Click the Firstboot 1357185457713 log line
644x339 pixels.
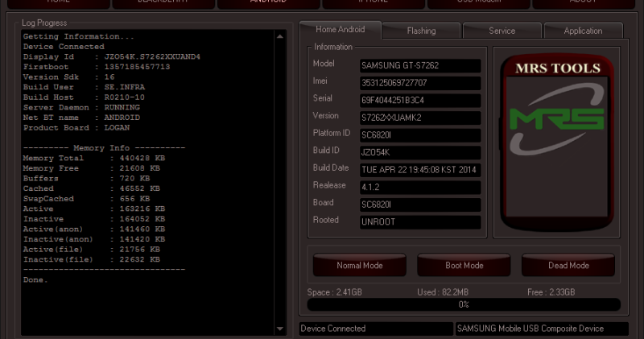click(97, 67)
